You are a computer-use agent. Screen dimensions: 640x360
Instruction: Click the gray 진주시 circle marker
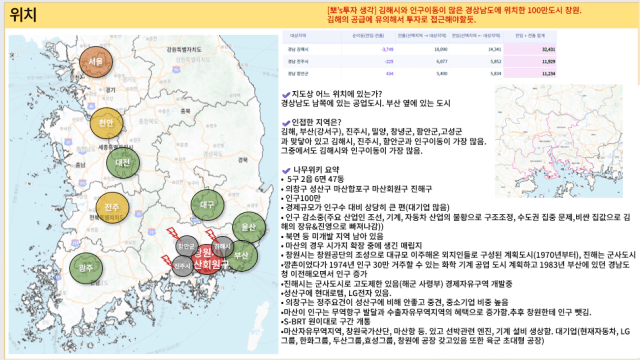(182, 266)
